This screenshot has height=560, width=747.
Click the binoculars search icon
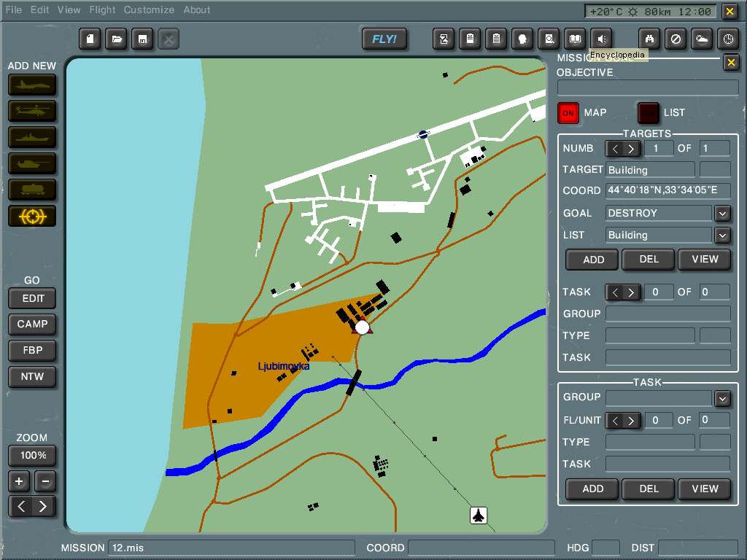[649, 39]
